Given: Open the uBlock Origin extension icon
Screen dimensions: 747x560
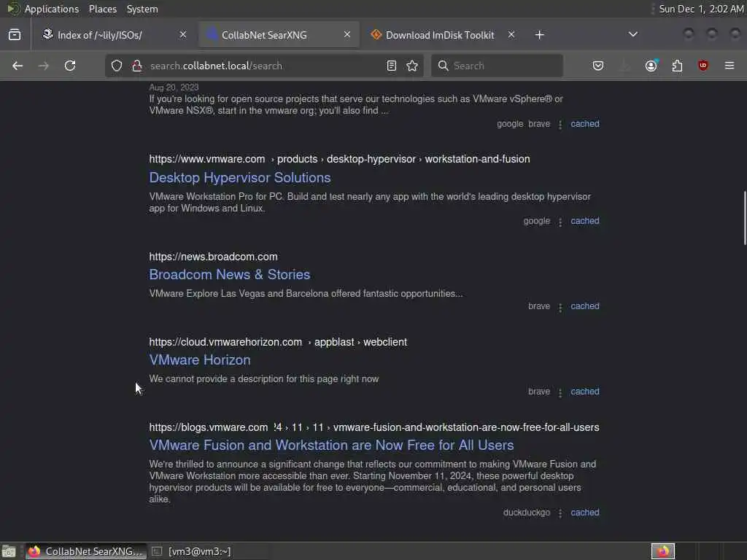Looking at the screenshot, I should pos(703,66).
